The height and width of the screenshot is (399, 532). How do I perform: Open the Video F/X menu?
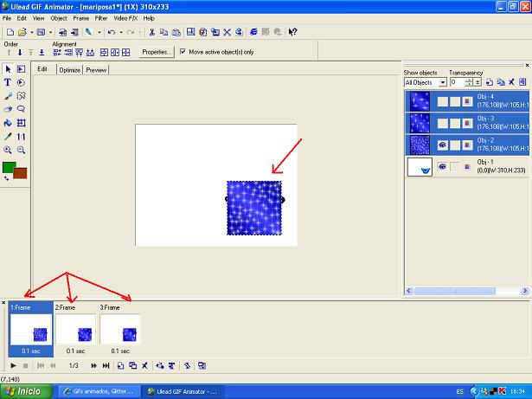pos(125,18)
